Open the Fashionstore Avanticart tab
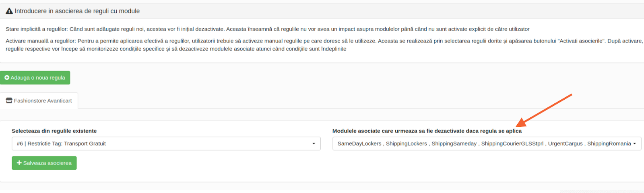Screen dimensions: 644x193 tap(39, 101)
